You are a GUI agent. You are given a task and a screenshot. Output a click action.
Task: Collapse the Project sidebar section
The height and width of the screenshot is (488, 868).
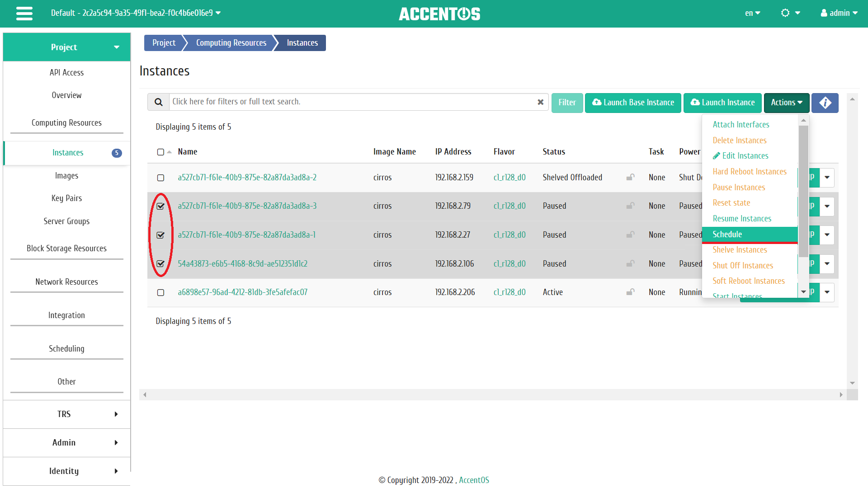67,47
